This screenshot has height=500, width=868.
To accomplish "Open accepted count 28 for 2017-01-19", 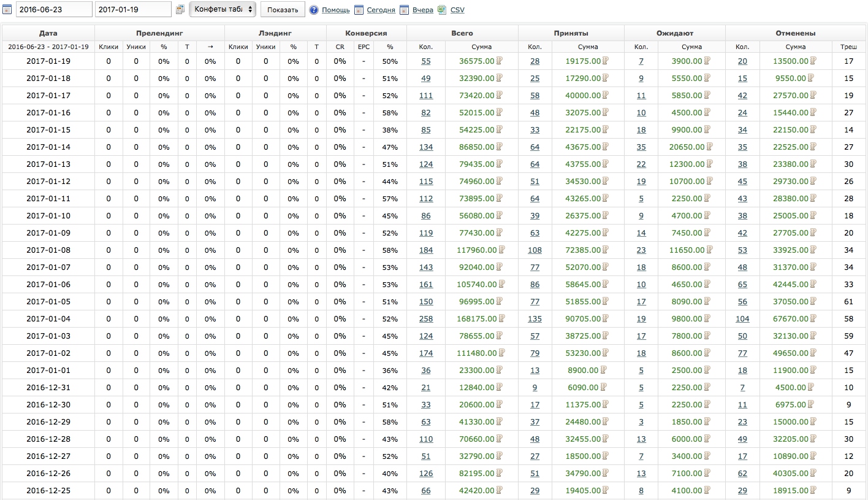I will point(535,61).
